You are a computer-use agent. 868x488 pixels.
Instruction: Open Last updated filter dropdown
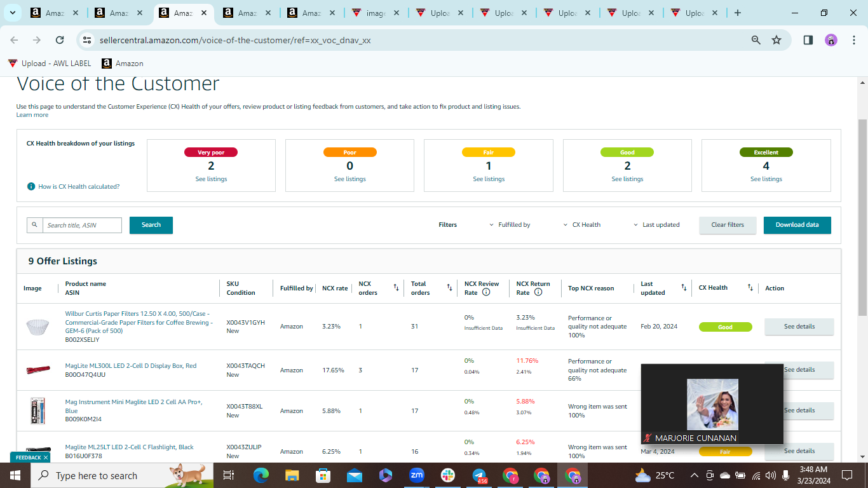tap(656, 225)
